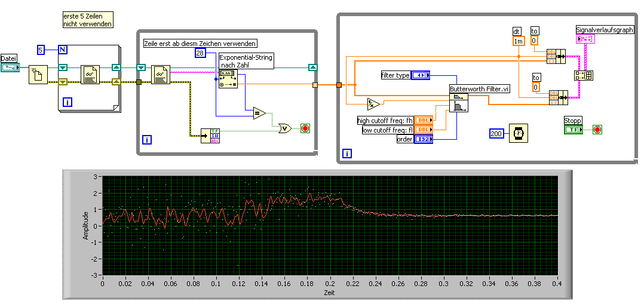Select the Equal comparison node
Viewport: 644px width, 304px height.
[x=259, y=112]
